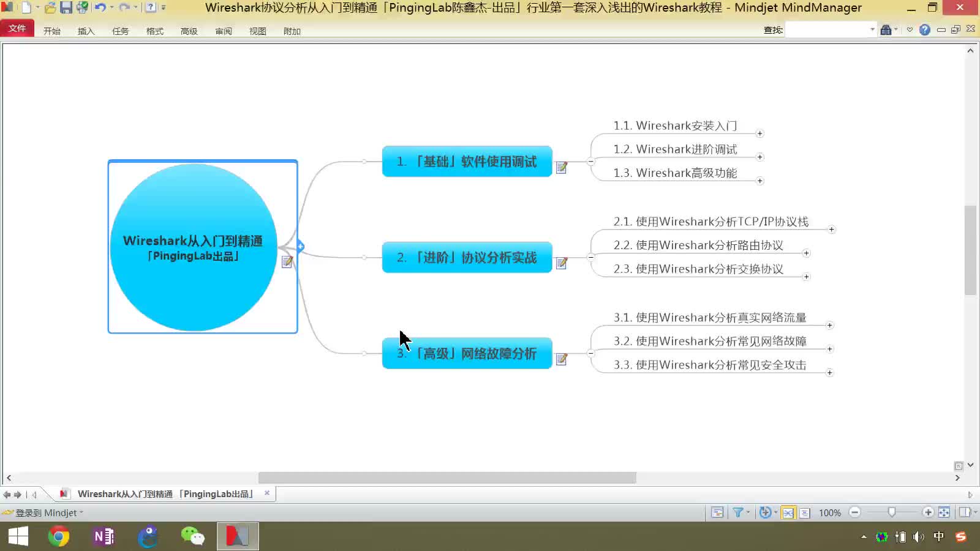
Task: Expand subtopic 3.3 使用Wireshark分析常见安全攻击
Action: click(x=829, y=373)
